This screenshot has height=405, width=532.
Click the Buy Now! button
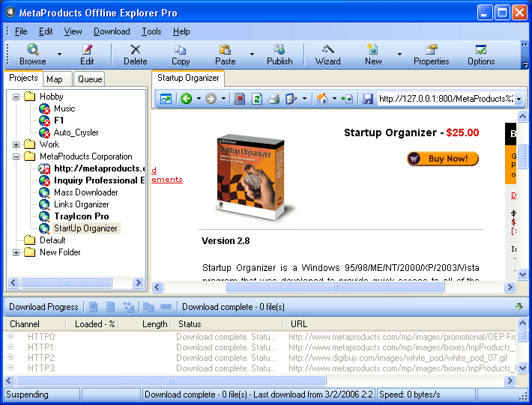click(x=443, y=159)
